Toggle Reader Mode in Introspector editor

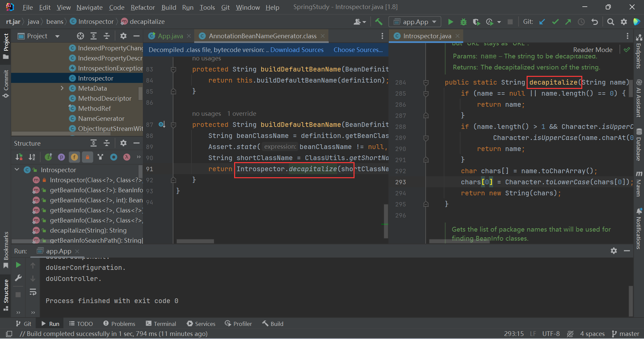(593, 50)
